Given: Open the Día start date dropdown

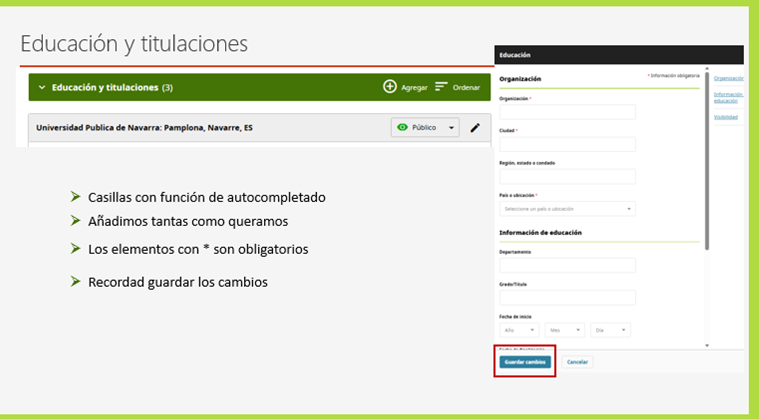Looking at the screenshot, I should (610, 330).
